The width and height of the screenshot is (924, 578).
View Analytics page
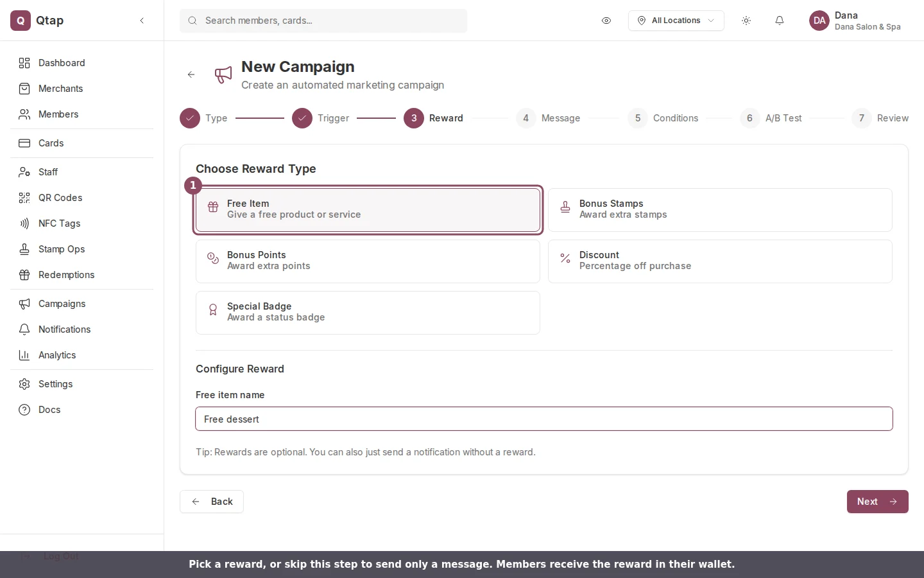tap(82, 355)
